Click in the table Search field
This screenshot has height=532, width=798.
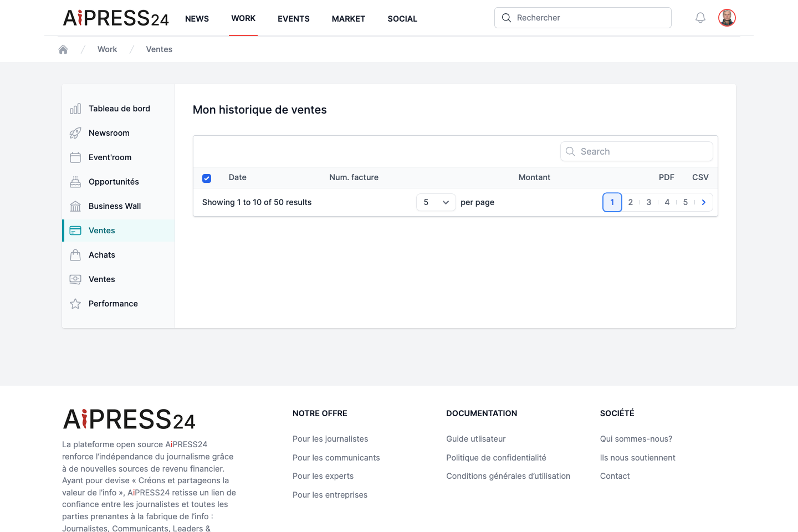tap(637, 151)
